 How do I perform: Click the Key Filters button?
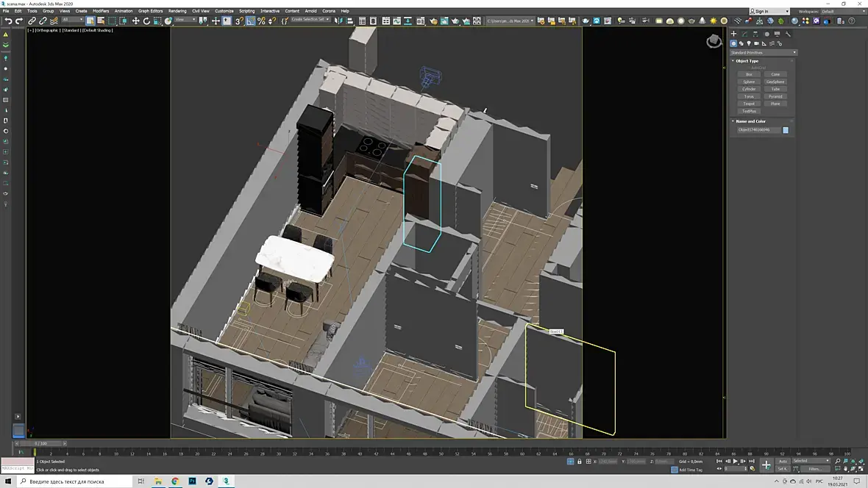[814, 468]
